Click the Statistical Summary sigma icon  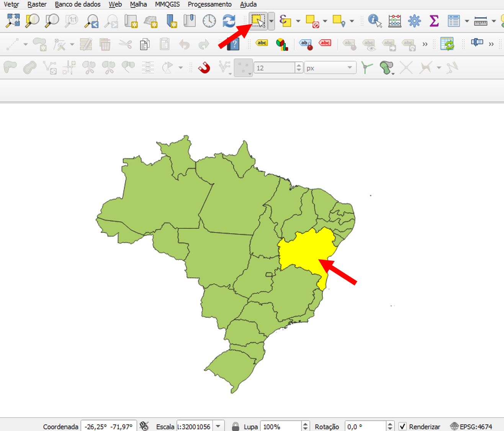tap(434, 21)
